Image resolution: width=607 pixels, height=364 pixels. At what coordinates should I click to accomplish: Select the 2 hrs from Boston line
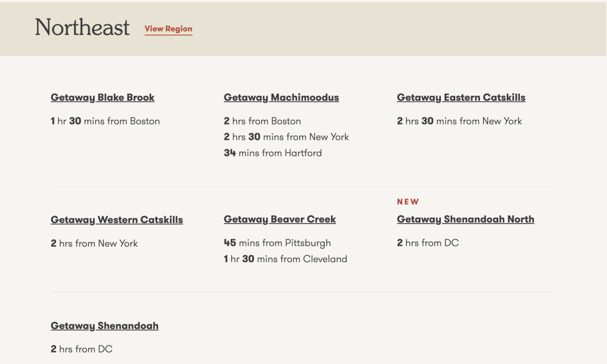click(262, 121)
